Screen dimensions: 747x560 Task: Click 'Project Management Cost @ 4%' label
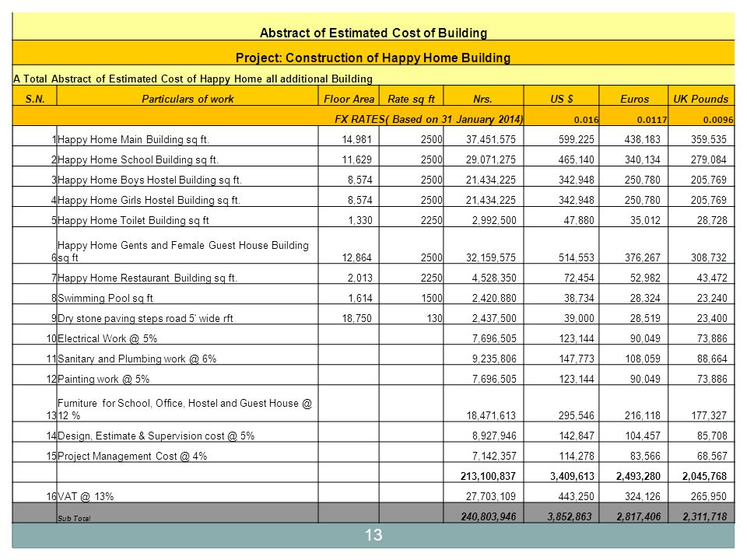click(132, 457)
